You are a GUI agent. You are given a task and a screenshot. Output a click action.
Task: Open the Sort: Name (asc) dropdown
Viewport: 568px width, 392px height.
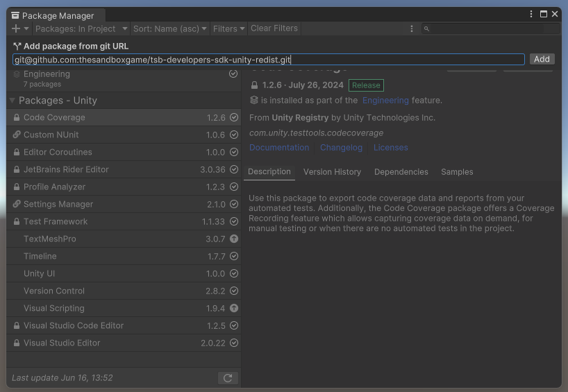[169, 28]
